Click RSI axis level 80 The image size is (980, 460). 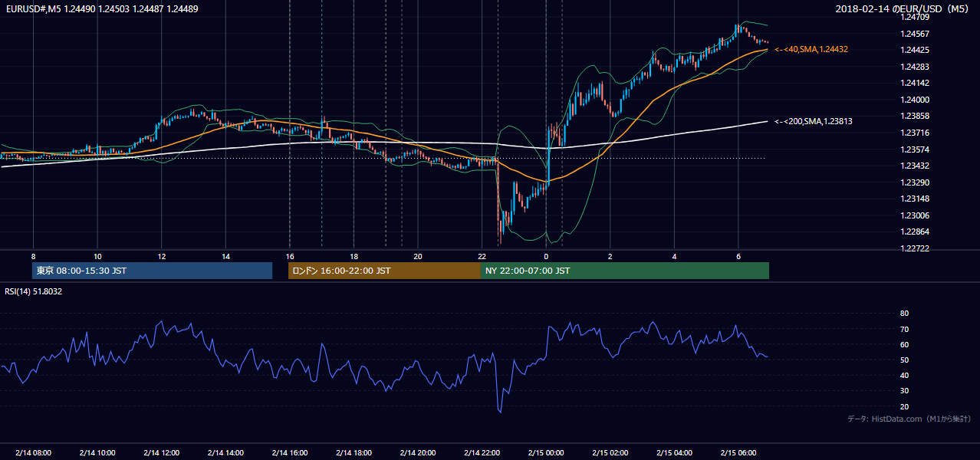point(904,314)
